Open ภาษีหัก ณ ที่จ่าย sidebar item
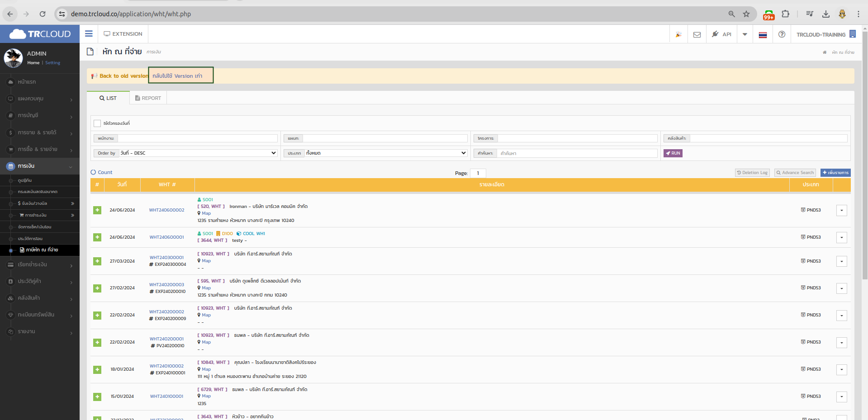This screenshot has height=420, width=868. click(40, 250)
